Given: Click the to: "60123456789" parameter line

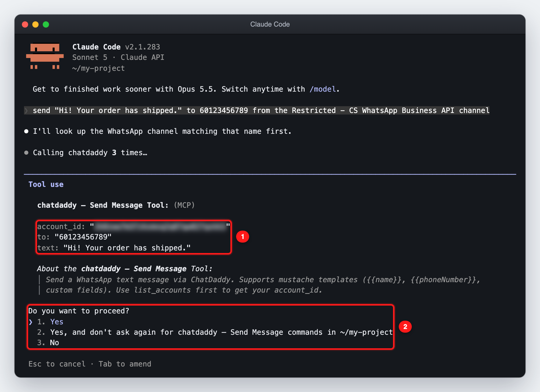Looking at the screenshot, I should [74, 237].
